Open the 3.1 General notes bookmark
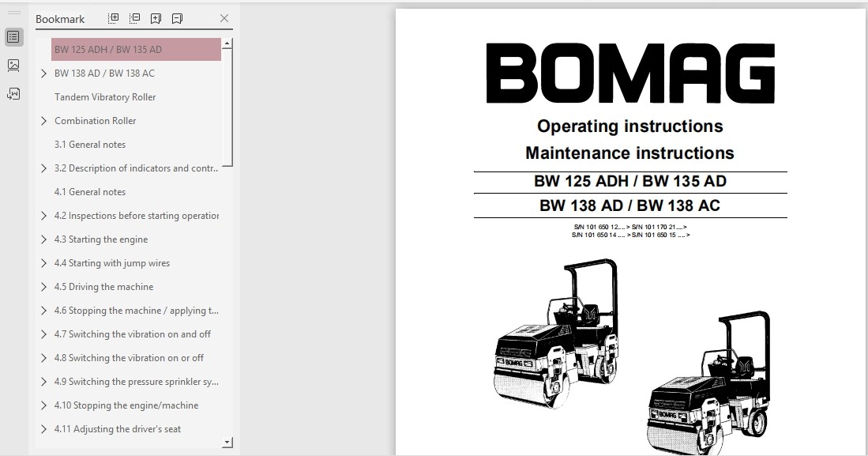Viewport: 868px width, 456px height. 90,145
